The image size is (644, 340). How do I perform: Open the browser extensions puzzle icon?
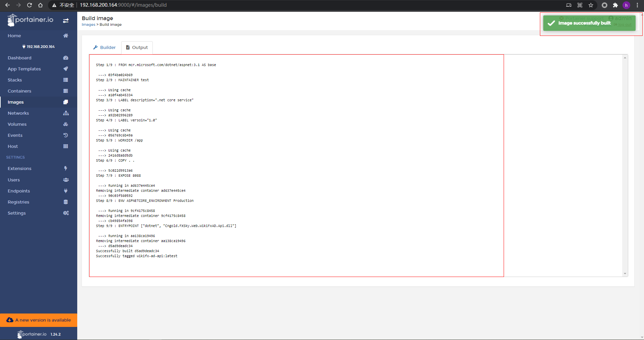tap(615, 5)
